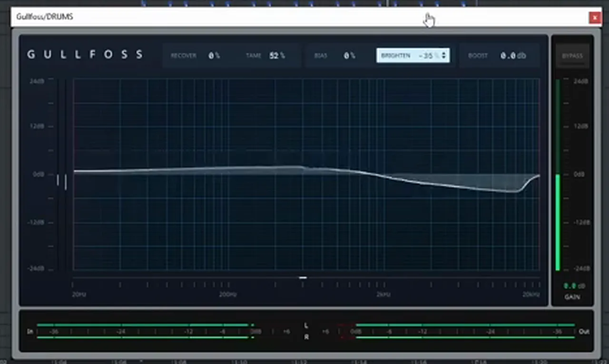Click the vertical green gain meter
Image resolution: width=609 pixels, height=364 pixels.
coord(558,175)
